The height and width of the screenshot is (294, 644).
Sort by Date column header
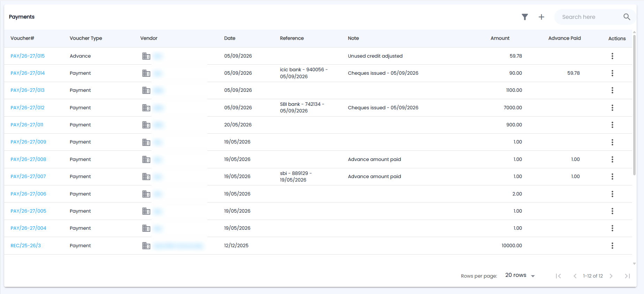point(230,38)
